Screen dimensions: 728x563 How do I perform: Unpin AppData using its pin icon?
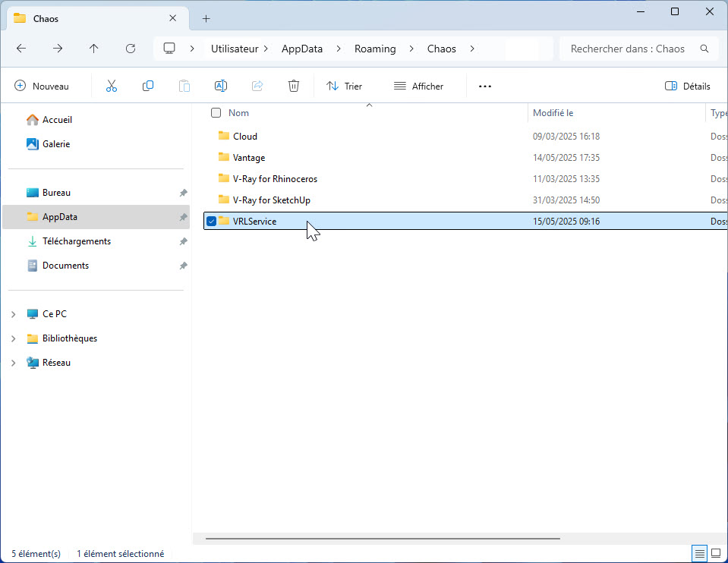[184, 217]
